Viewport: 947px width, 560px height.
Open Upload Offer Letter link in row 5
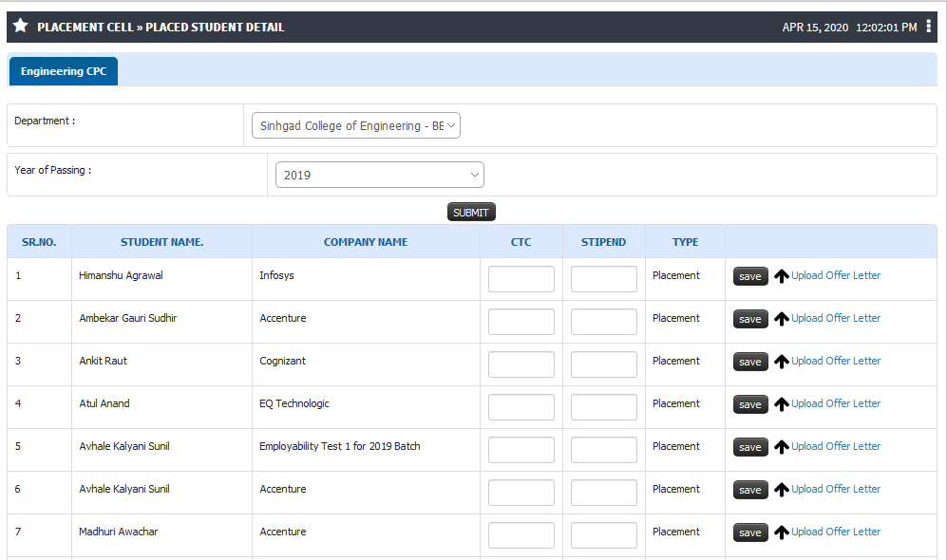pyautogui.click(x=836, y=446)
